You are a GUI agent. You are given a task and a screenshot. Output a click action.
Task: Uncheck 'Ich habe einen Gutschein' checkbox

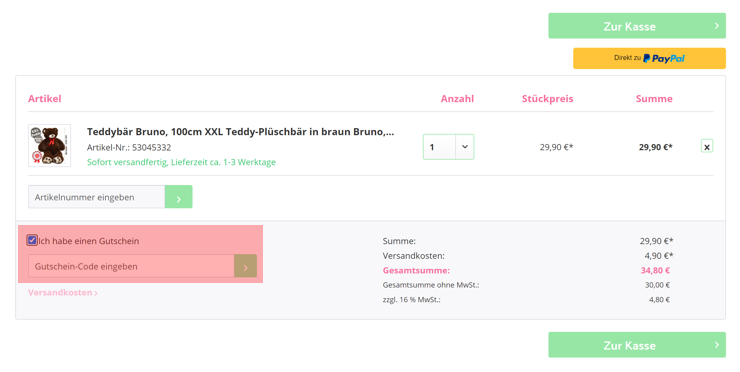coord(32,240)
